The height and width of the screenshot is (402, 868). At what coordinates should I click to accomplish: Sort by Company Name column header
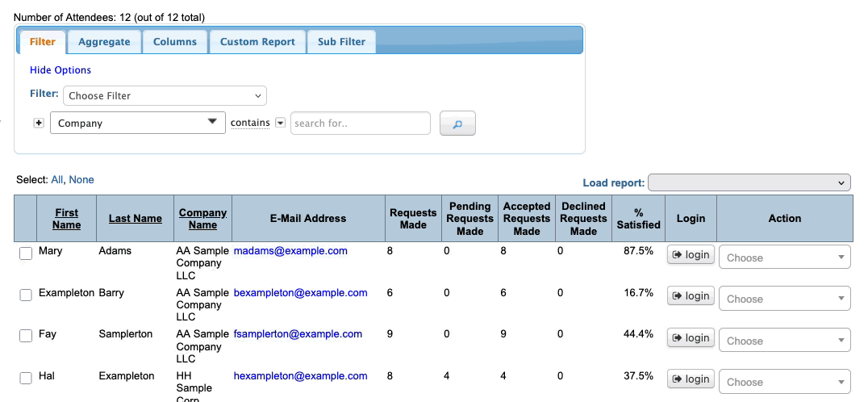202,219
